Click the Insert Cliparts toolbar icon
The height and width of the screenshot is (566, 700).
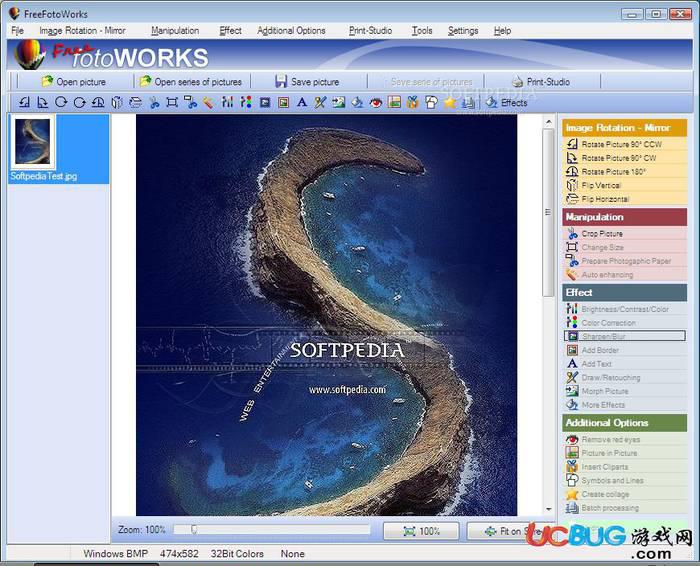tap(413, 103)
